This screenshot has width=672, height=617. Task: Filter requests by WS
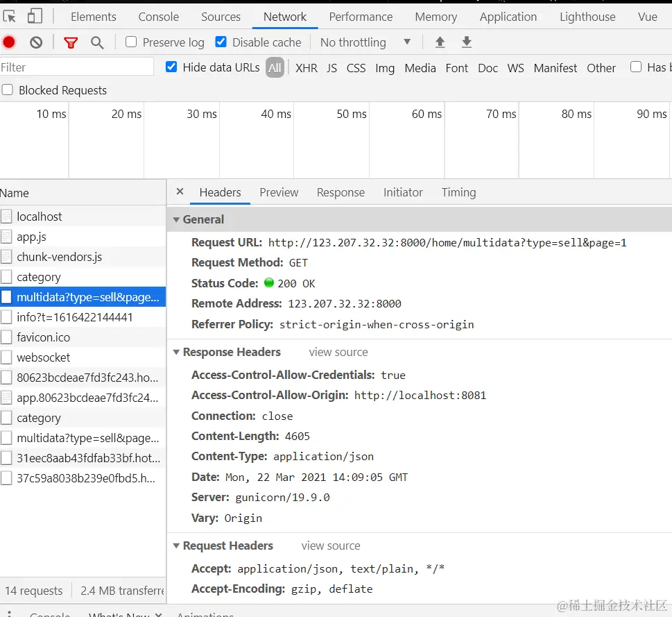[x=515, y=68]
